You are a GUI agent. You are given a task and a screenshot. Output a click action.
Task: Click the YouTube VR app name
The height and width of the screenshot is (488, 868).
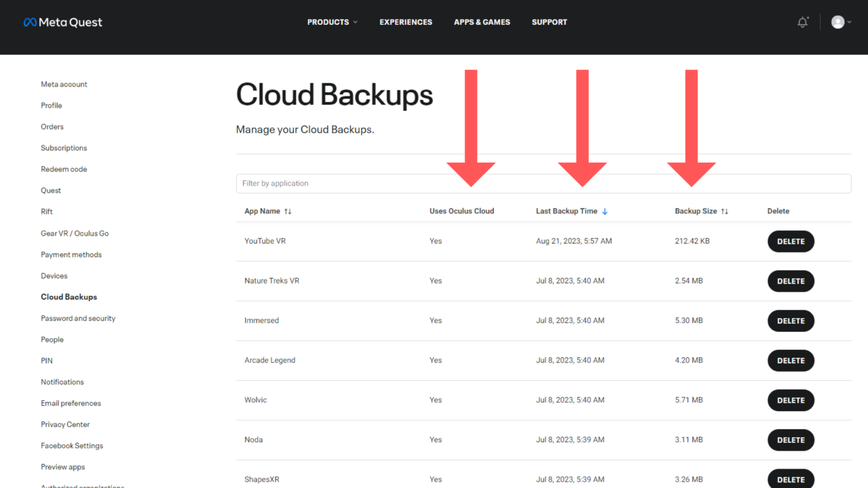(x=265, y=241)
